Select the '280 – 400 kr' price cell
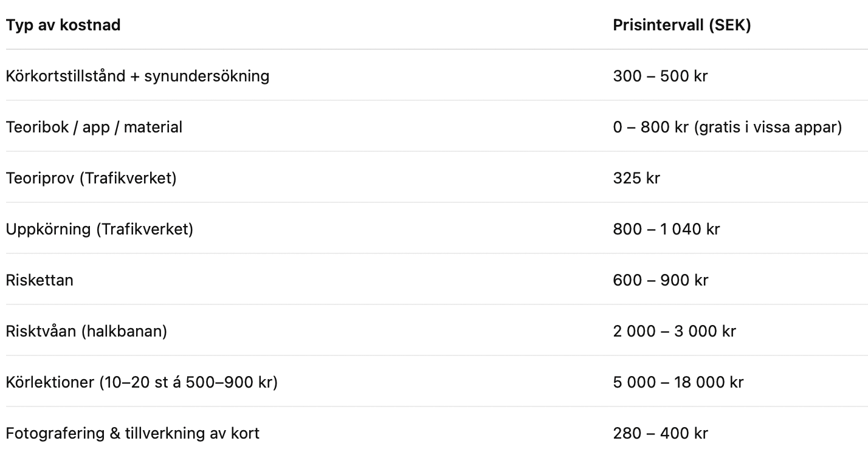 pos(661,433)
